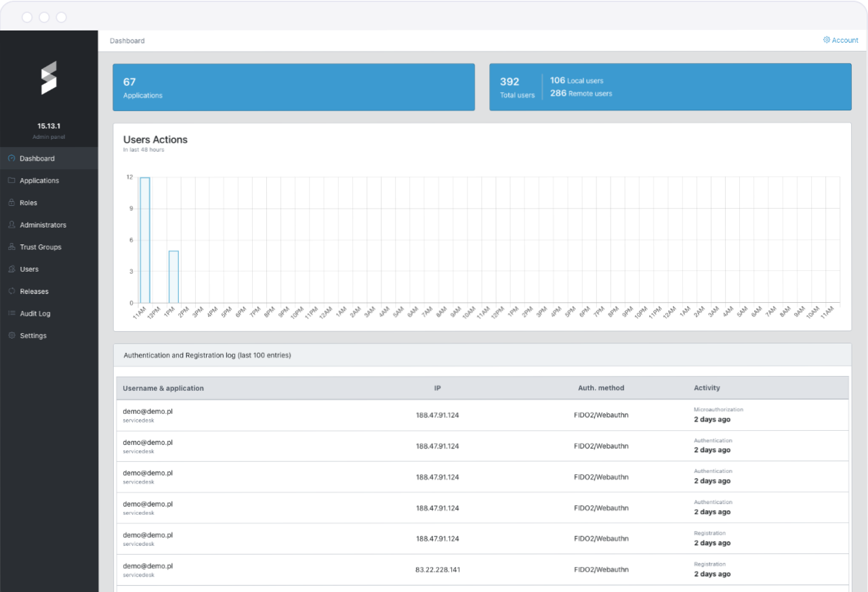Select the Dashboard icon in the sidebar

click(11, 158)
